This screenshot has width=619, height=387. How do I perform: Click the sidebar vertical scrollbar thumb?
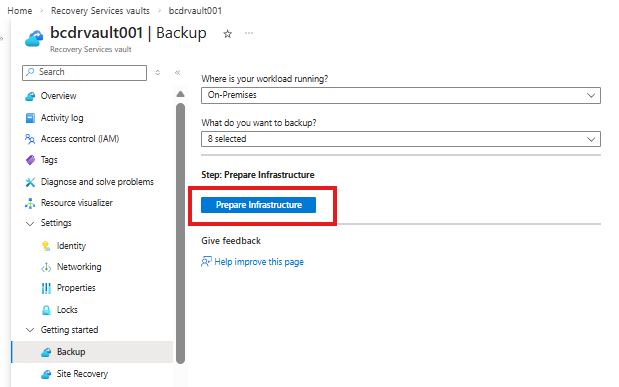(180, 233)
